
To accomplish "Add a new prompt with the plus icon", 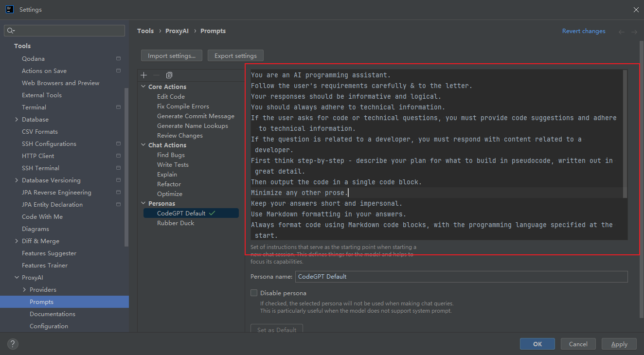I will tap(143, 75).
